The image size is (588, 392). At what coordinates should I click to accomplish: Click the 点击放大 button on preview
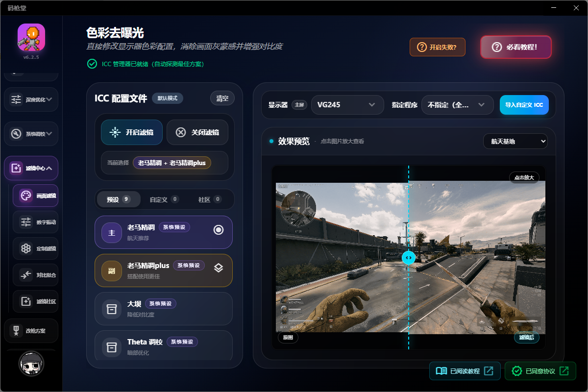[524, 177]
